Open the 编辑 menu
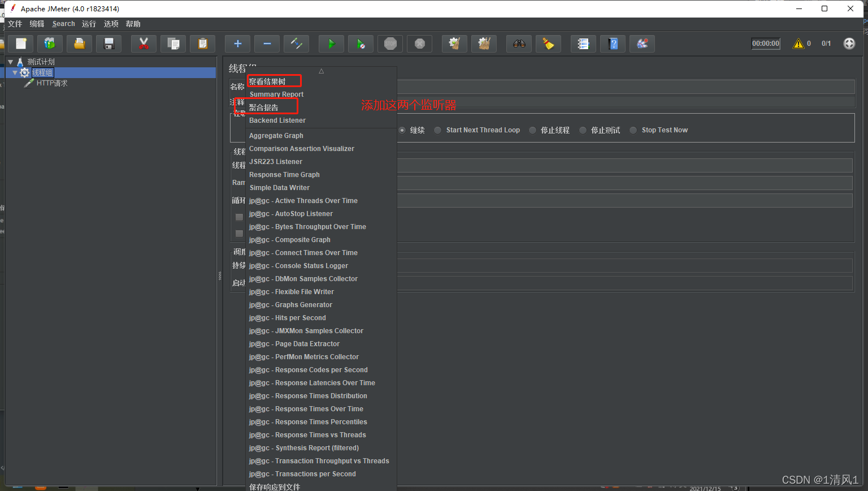This screenshot has width=868, height=491. (37, 24)
